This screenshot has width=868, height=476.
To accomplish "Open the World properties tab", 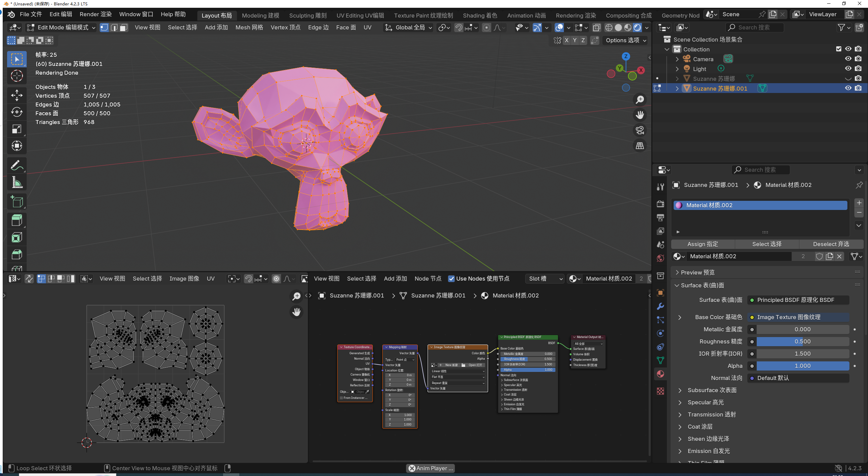I will [x=660, y=258].
